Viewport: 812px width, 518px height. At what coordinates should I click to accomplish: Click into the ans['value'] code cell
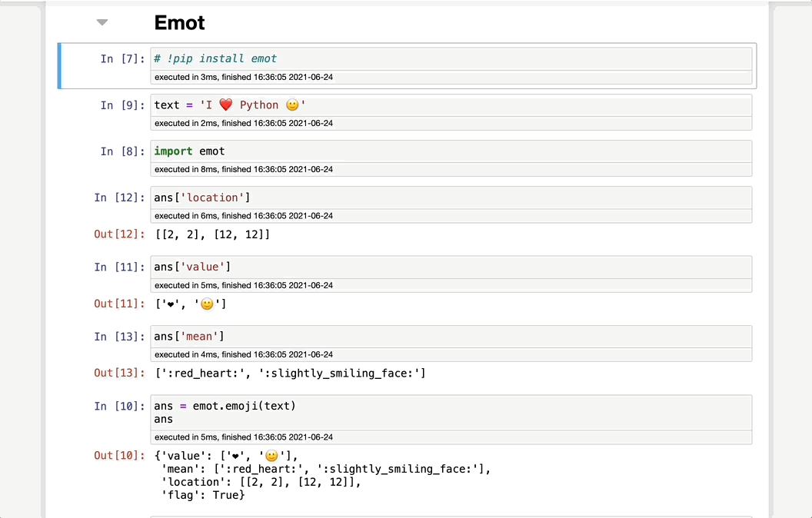(451, 267)
